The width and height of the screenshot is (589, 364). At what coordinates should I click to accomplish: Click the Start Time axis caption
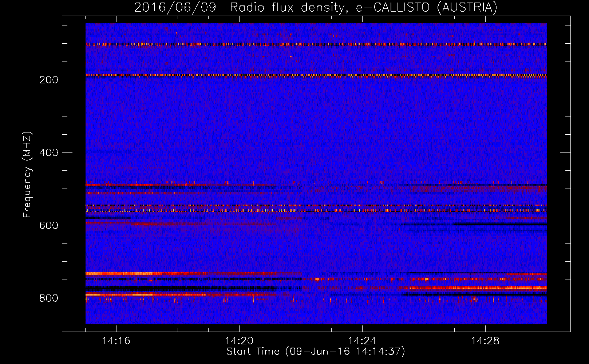click(x=316, y=352)
